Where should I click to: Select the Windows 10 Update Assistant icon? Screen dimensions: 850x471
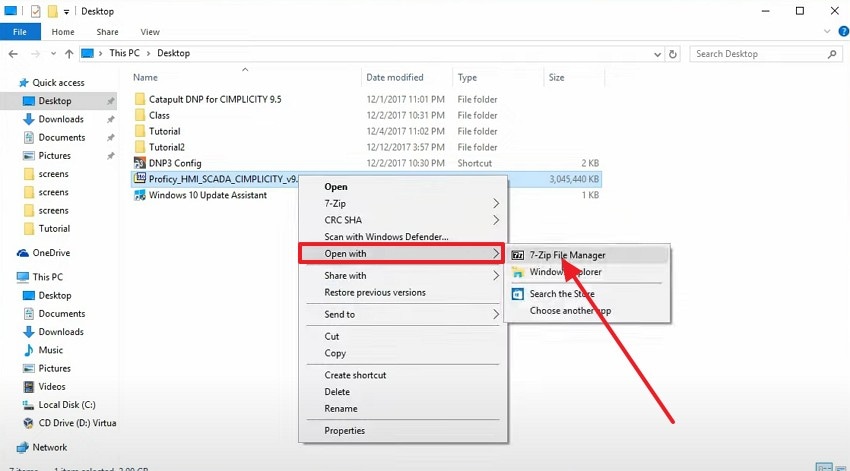tap(140, 195)
